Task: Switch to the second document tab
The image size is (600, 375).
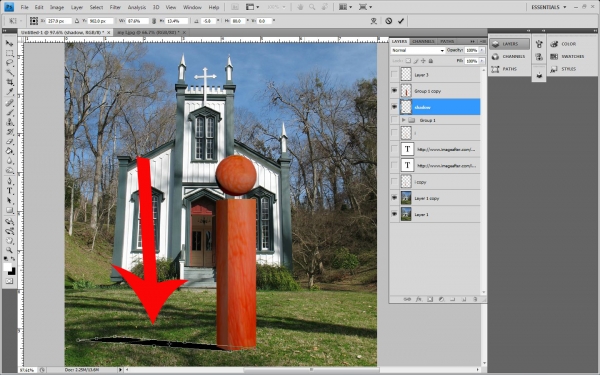Action: point(150,33)
